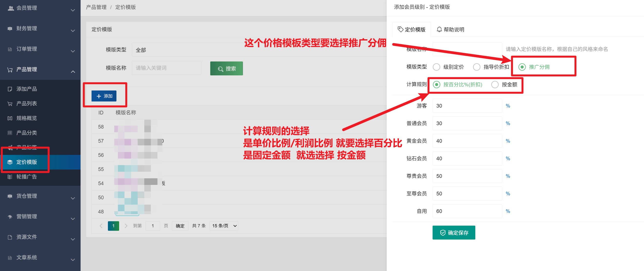Select the 指导价折扣 radio option

[477, 67]
